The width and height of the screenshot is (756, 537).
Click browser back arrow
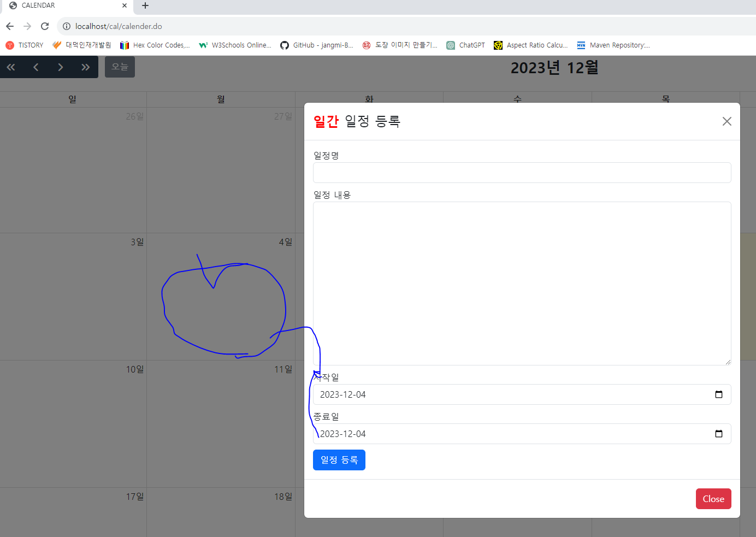pos(10,26)
